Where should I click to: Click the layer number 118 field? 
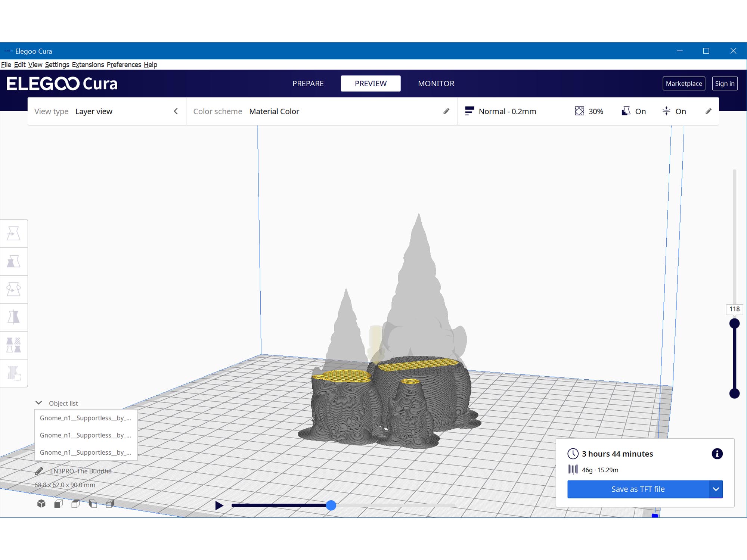(x=734, y=309)
